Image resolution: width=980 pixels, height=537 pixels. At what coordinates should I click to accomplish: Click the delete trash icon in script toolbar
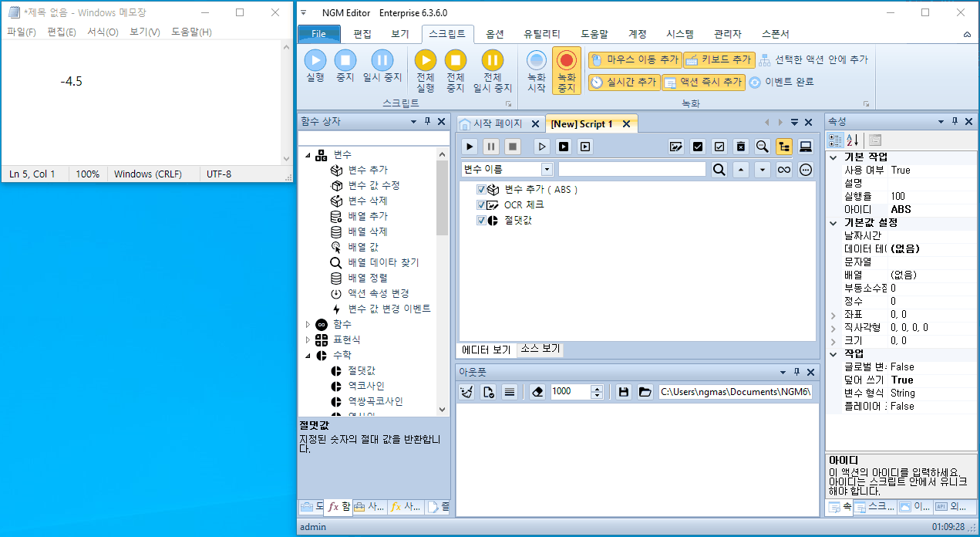pyautogui.click(x=741, y=147)
